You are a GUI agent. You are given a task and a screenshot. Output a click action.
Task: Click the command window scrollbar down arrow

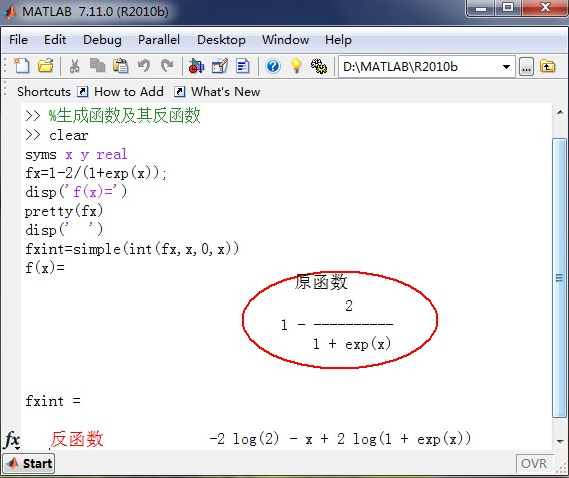coord(560,442)
